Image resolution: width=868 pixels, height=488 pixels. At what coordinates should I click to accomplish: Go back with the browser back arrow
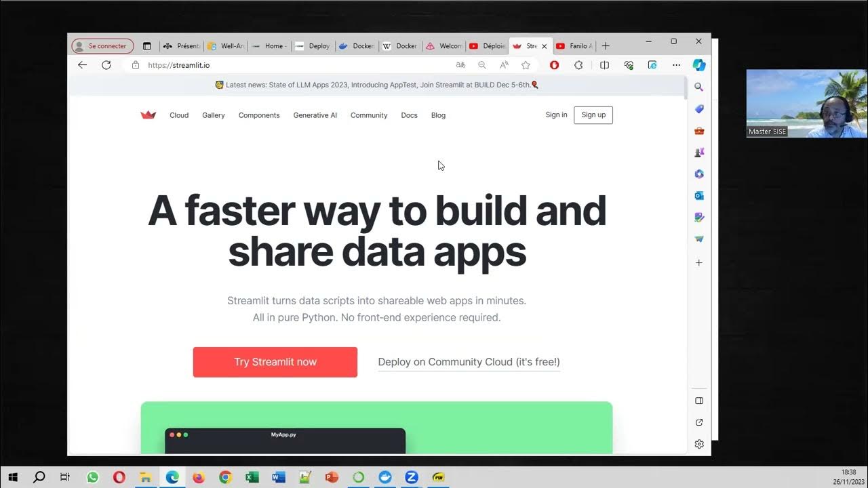pos(82,65)
